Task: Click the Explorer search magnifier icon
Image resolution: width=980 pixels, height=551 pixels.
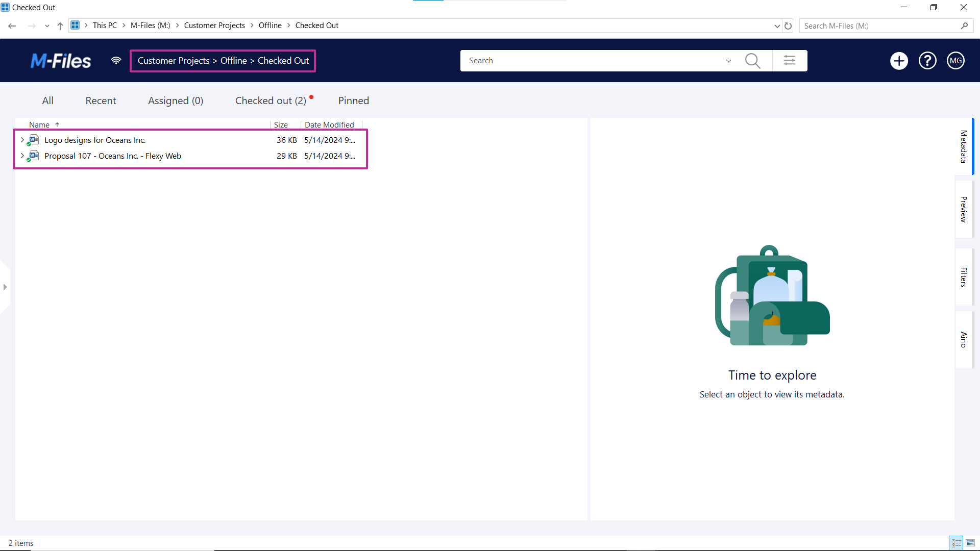Action: point(964,26)
